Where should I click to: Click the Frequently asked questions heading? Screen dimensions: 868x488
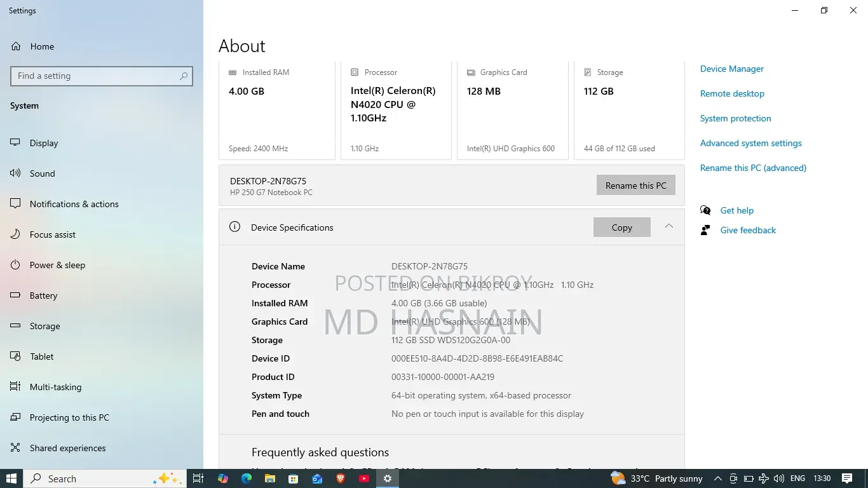tap(320, 452)
